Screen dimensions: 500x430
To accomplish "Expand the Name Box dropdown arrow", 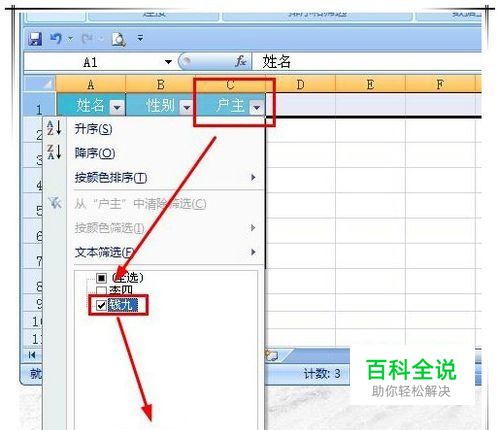I will (x=168, y=62).
